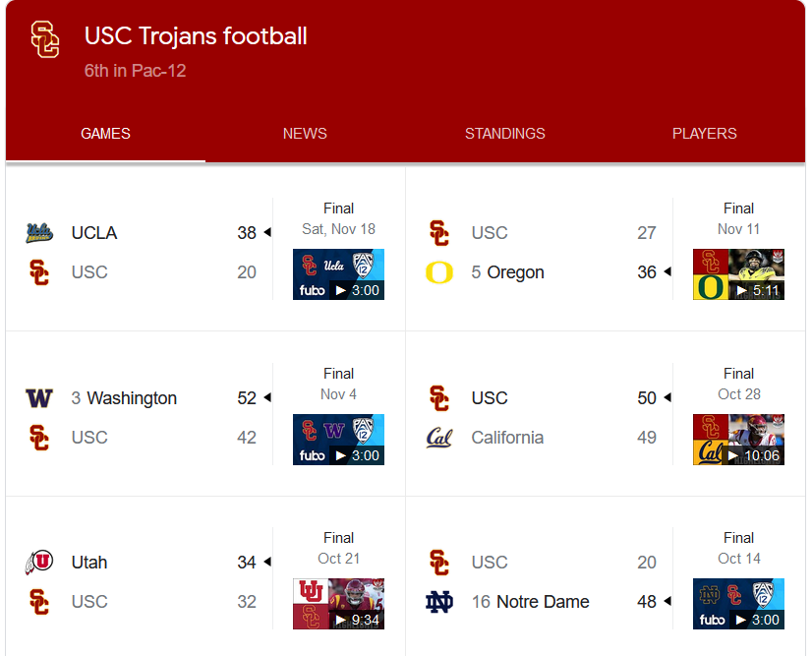Play the USC vs Oregon 5:11 highlights

[x=738, y=274]
